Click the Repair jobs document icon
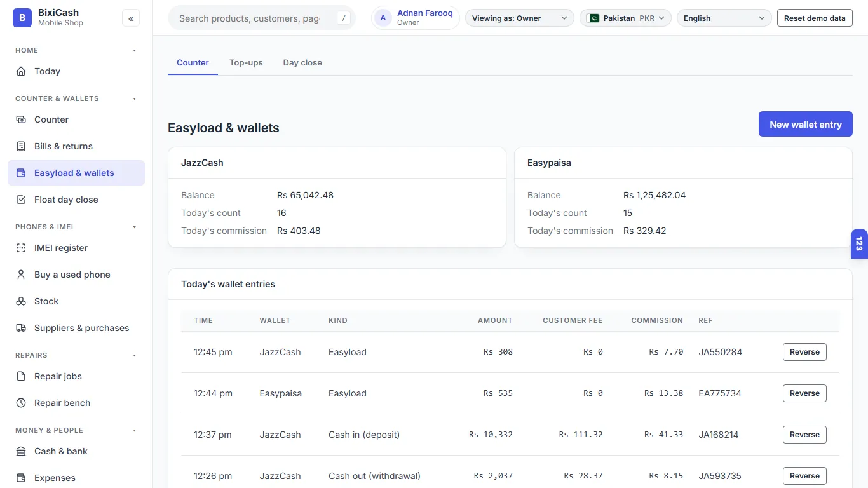868x488 pixels. 21,376
